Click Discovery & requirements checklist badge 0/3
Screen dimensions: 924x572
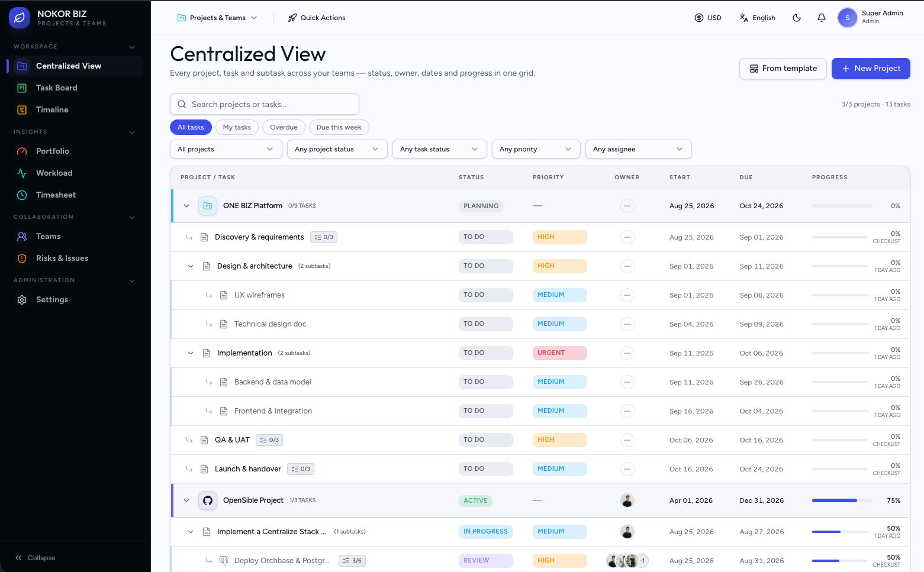(x=324, y=237)
